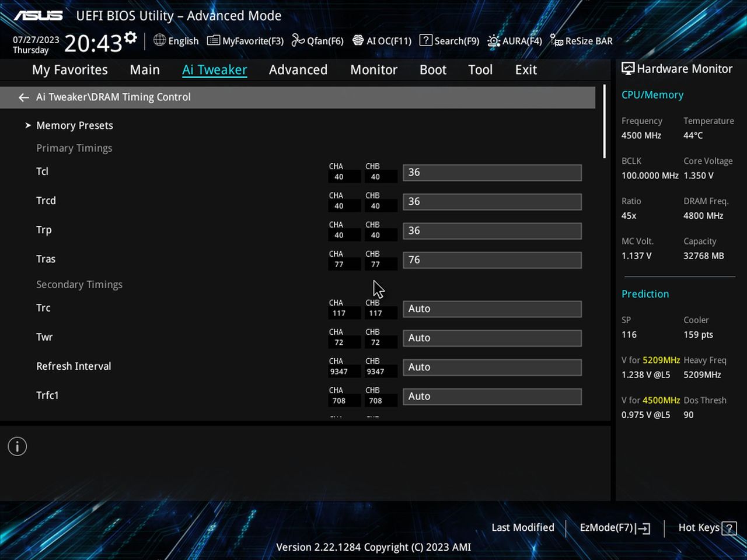This screenshot has height=560, width=747.
Task: Click the 5209MHz highlighted frequency
Action: click(661, 360)
